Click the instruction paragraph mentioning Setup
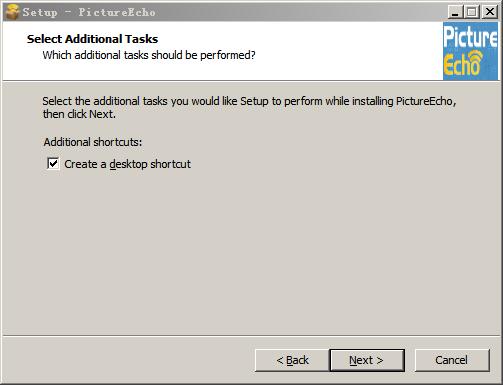Screen dimensions: 503x385 [249, 107]
